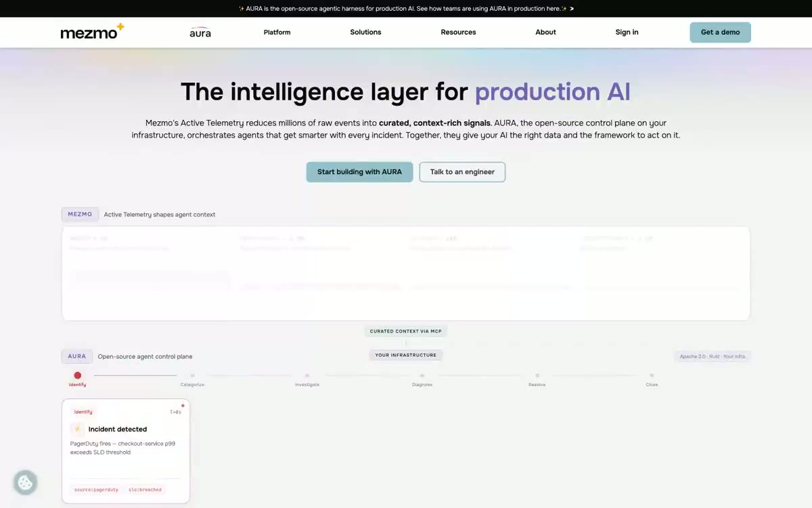This screenshot has height=508, width=812.
Task: Click 'Open-source agent control plane' text
Action: [145, 356]
